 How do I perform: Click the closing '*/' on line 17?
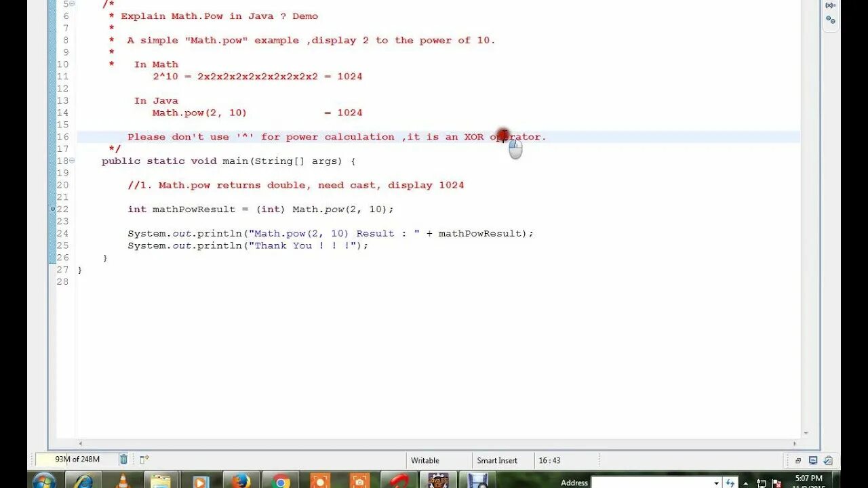pos(115,149)
